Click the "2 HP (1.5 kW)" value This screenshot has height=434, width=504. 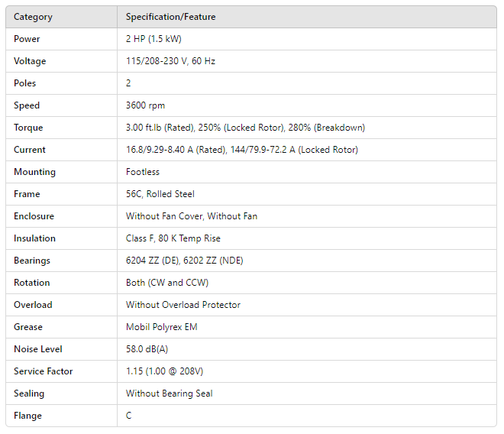tap(153, 39)
